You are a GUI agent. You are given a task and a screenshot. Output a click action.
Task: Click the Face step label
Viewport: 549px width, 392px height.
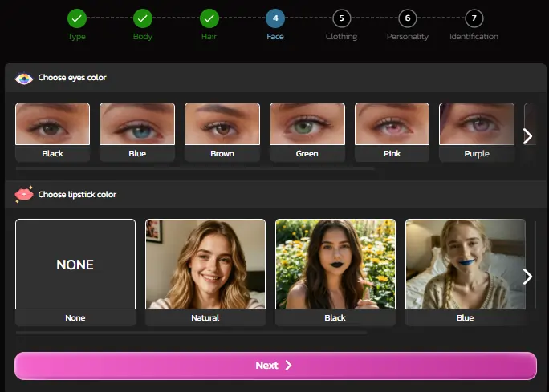275,37
